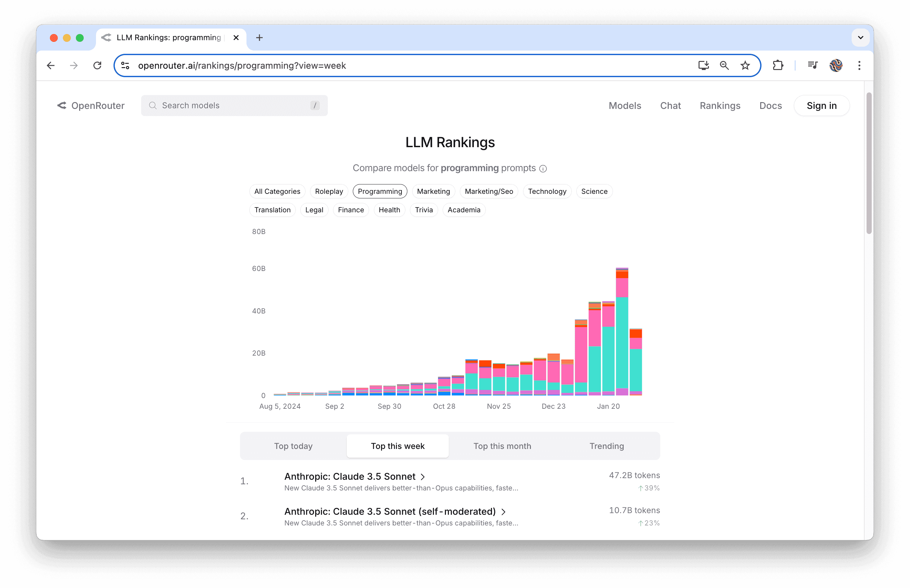
Task: Expand Claude 3.5 Sonnet self-moderated chevron
Action: [x=504, y=512]
